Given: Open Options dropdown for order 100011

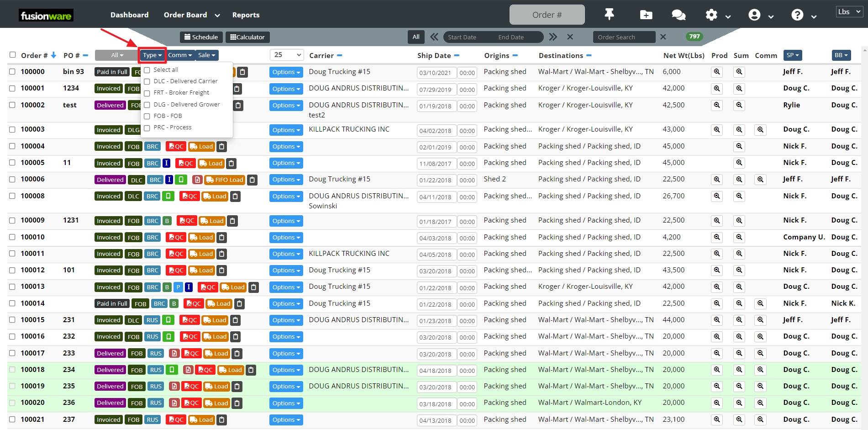Looking at the screenshot, I should 286,254.
